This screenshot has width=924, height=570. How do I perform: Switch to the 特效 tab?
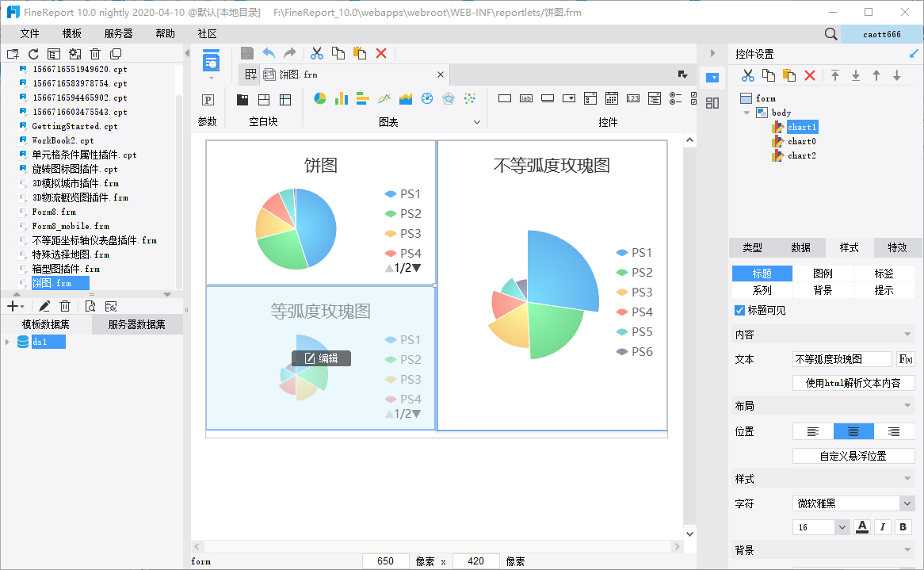click(898, 247)
